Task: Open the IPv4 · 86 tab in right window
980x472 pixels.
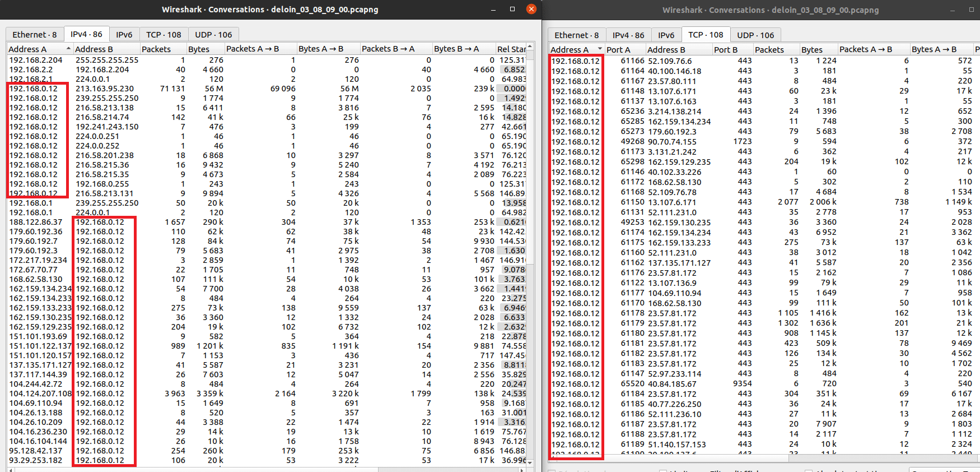Action: click(x=628, y=35)
